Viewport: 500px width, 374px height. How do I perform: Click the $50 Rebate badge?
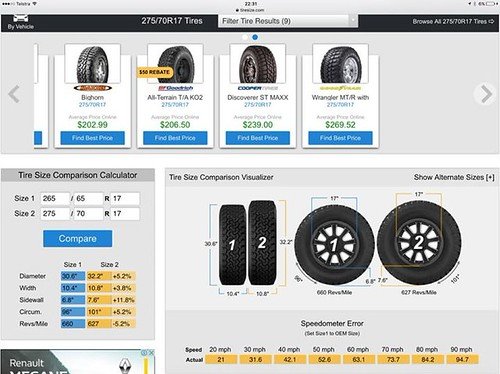(x=154, y=72)
